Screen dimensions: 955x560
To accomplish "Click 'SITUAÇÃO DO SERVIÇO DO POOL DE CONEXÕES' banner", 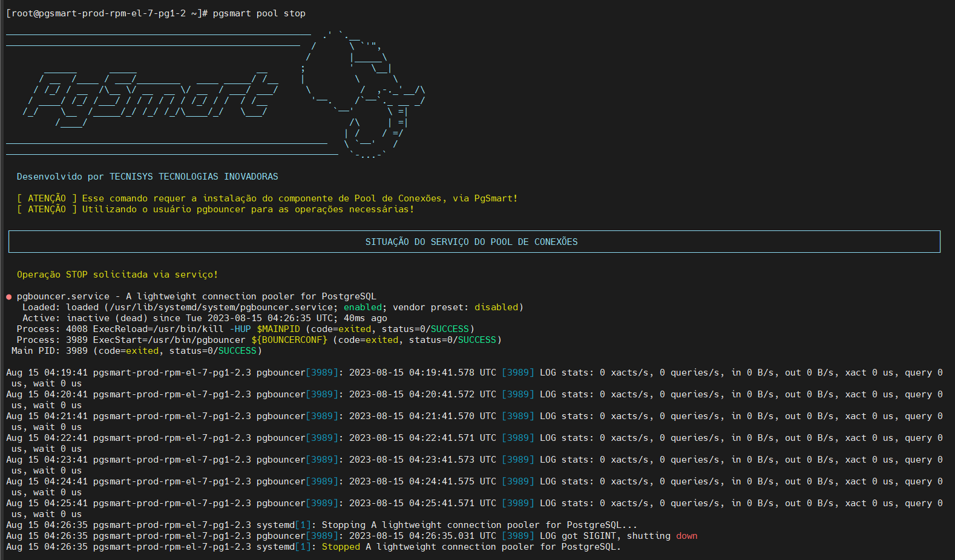I will pyautogui.click(x=474, y=241).
